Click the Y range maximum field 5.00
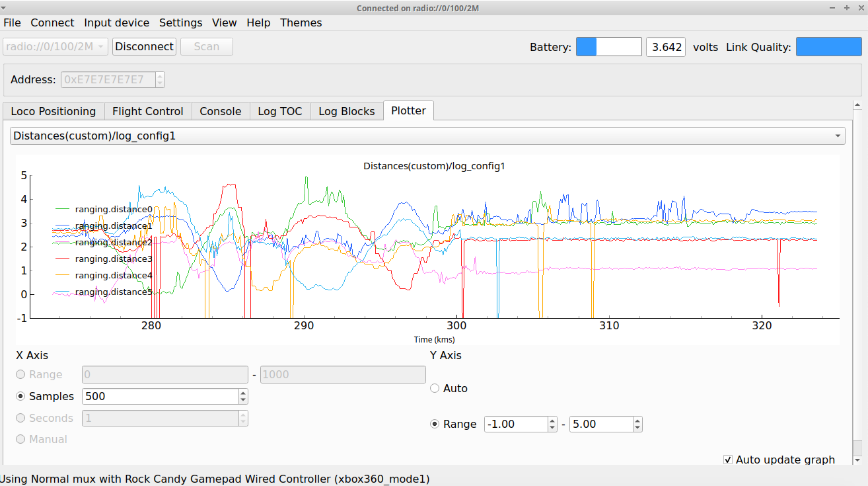 tap(600, 424)
